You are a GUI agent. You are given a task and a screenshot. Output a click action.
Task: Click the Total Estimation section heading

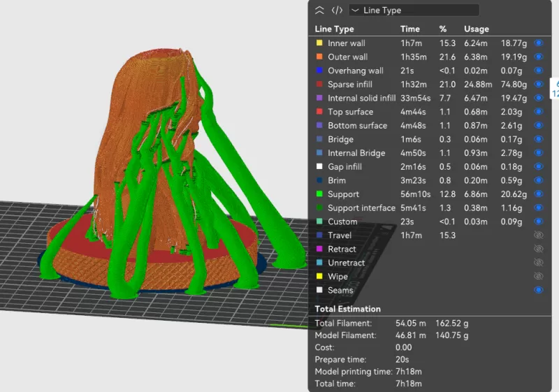(x=348, y=309)
